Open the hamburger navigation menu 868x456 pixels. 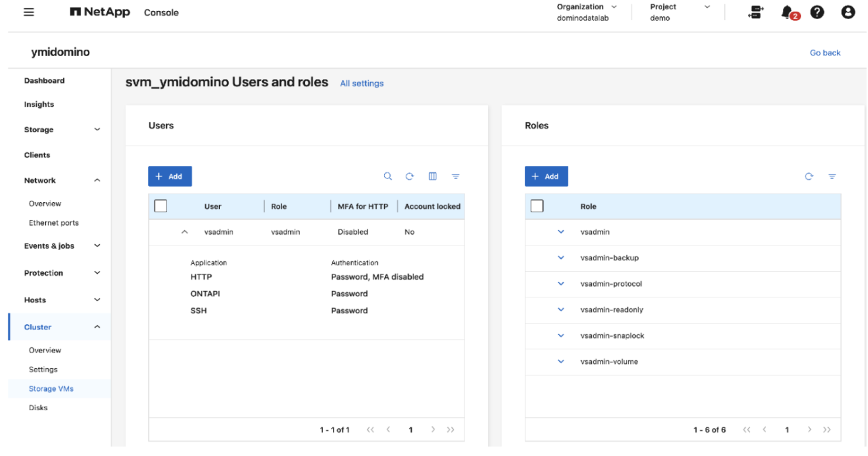click(29, 12)
